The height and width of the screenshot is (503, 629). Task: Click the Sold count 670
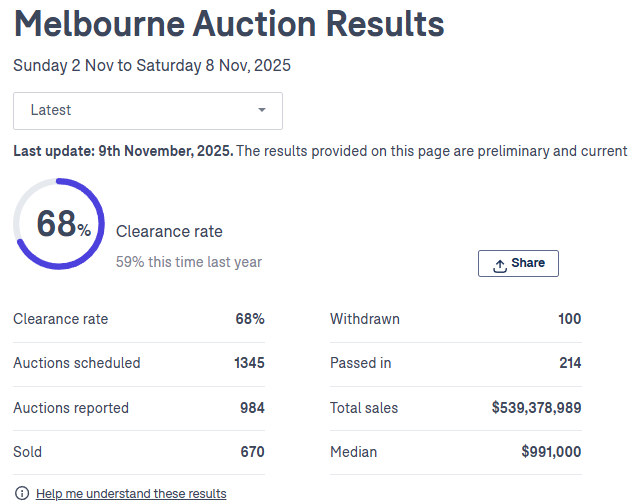(252, 452)
